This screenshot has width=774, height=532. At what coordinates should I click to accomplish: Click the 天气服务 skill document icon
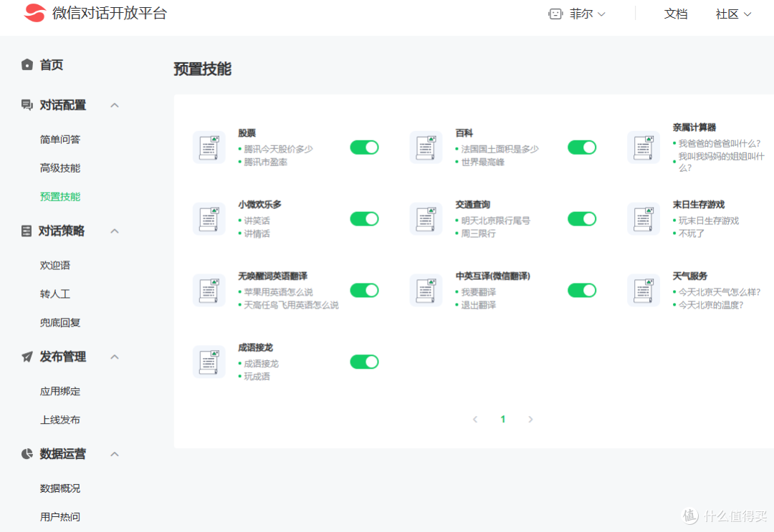pos(643,290)
